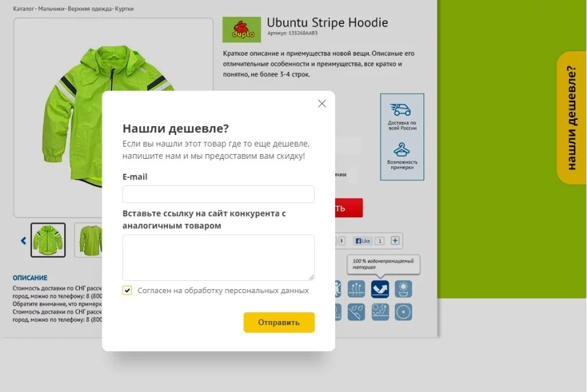Image resolution: width=587 pixels, height=392 pixels.
Task: Click the circle-with-dot feature icon
Action: (x=403, y=312)
